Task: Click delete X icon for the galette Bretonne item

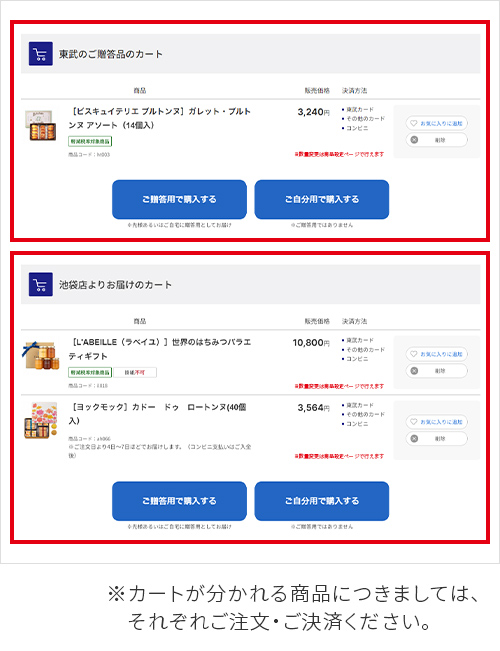Action: point(414,140)
